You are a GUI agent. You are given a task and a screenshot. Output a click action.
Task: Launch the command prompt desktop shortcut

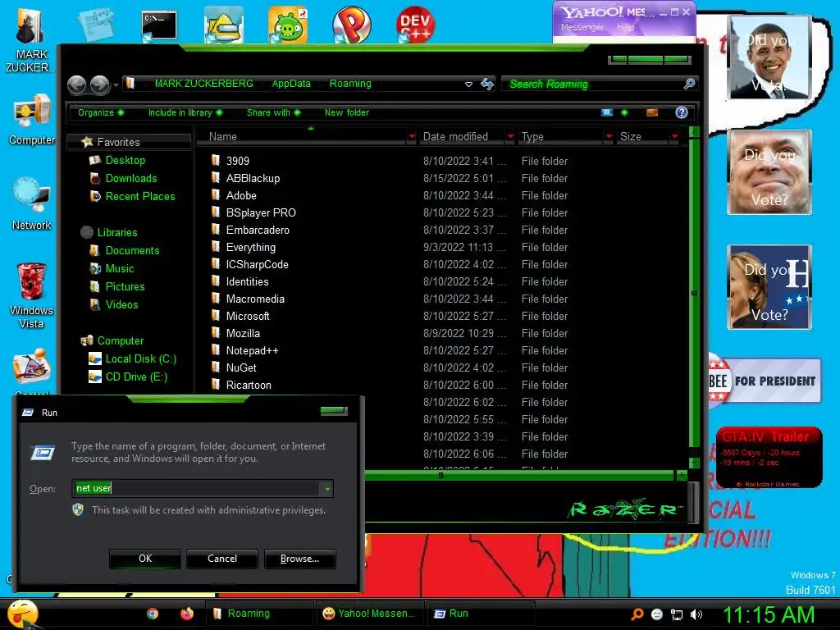tap(159, 25)
